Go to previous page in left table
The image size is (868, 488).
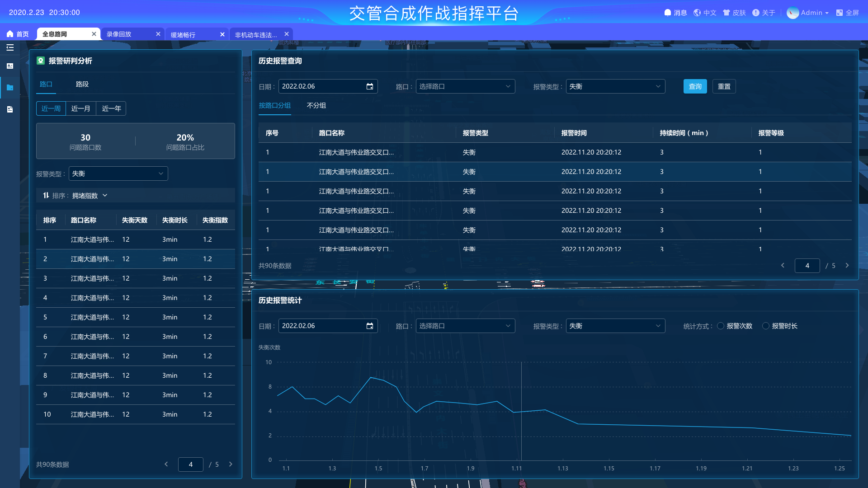(x=166, y=464)
